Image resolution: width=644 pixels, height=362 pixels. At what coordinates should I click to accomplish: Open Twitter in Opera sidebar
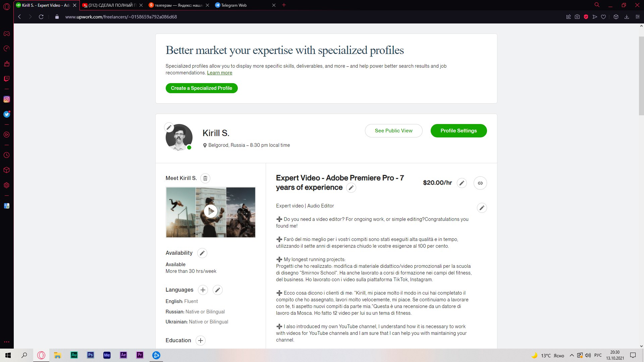tap(7, 114)
